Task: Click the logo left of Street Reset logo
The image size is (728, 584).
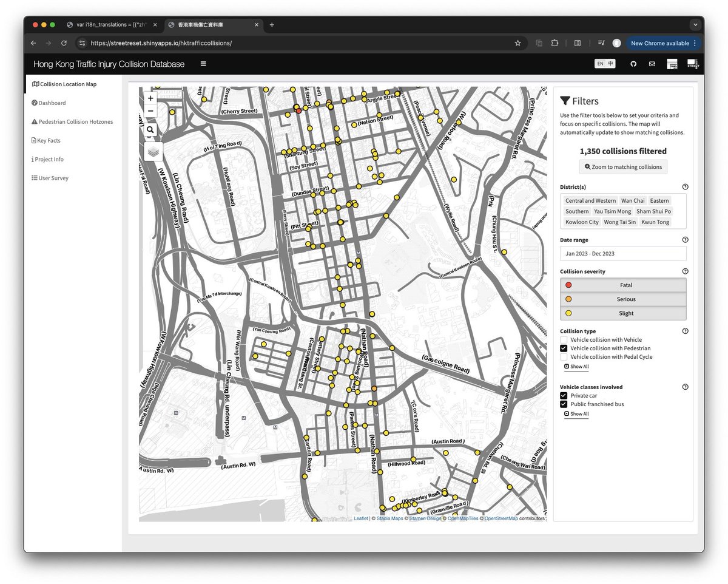Action: (x=672, y=64)
